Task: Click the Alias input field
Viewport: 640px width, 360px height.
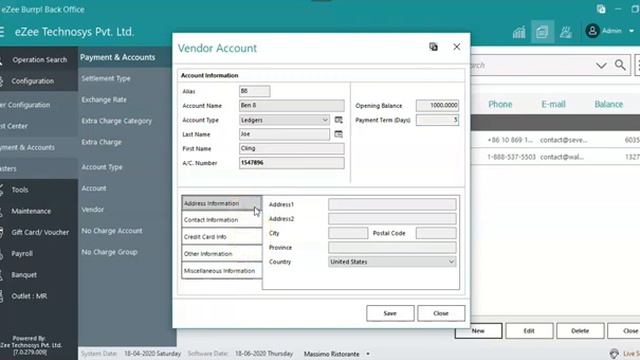Action: [x=254, y=91]
